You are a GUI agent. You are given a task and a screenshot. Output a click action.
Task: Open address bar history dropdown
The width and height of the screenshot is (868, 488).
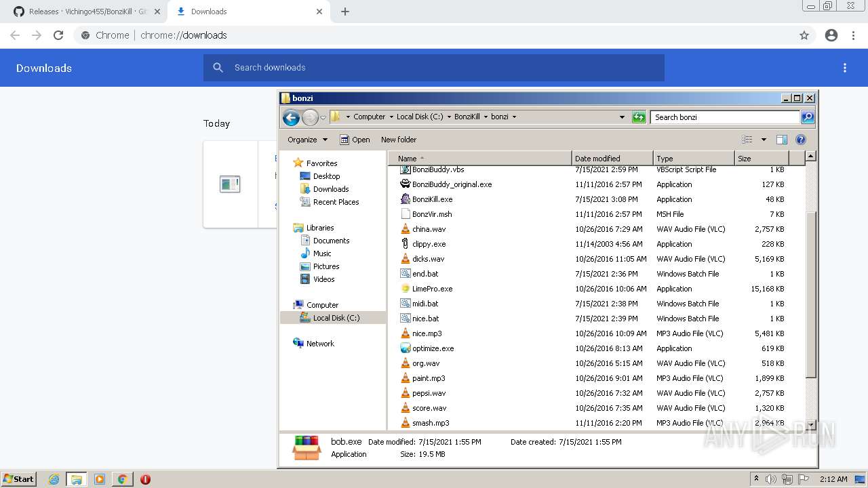point(622,117)
